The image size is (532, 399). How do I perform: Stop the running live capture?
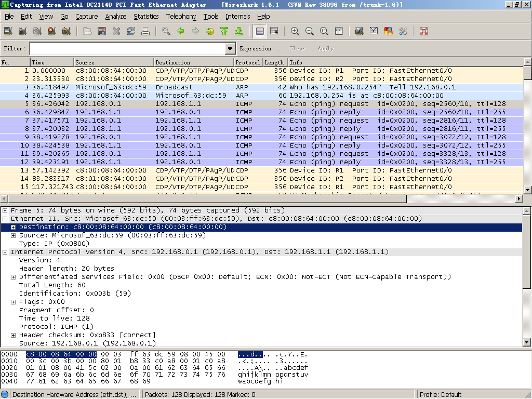pos(52,31)
